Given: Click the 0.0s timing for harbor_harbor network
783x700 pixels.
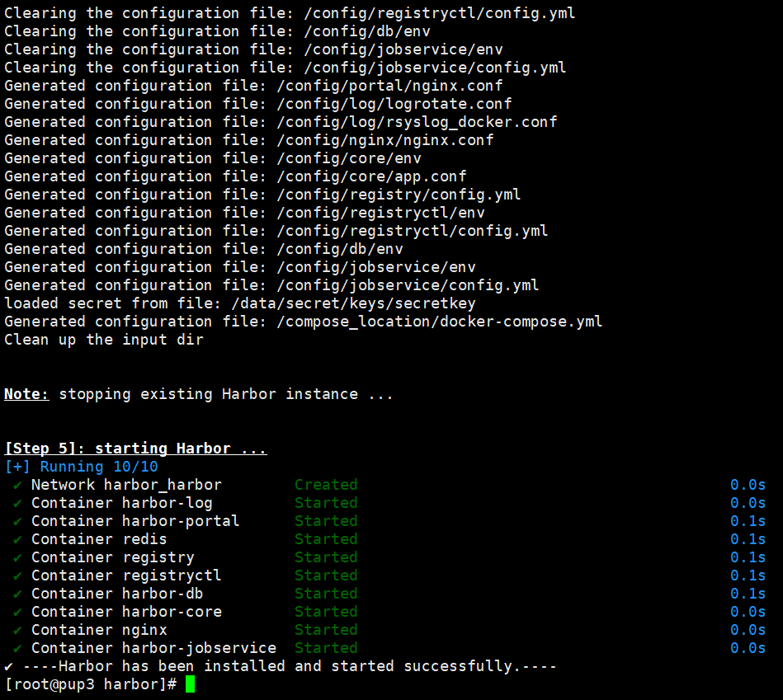Looking at the screenshot, I should point(748,485).
